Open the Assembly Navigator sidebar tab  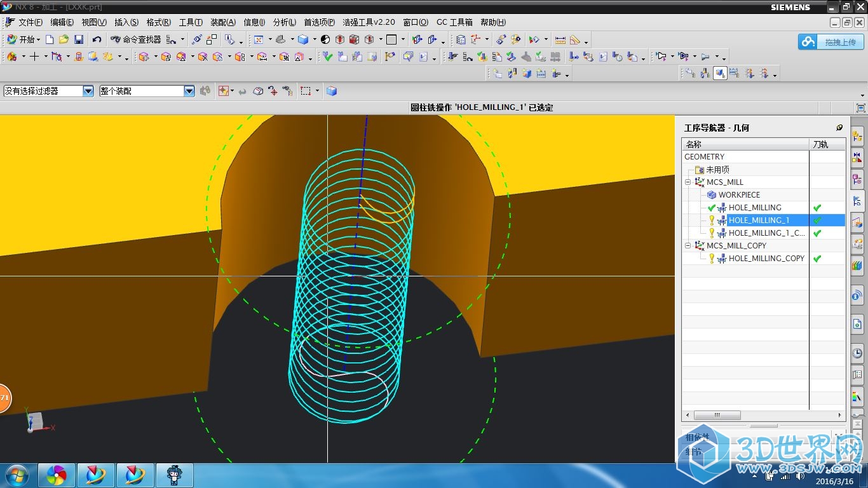857,136
